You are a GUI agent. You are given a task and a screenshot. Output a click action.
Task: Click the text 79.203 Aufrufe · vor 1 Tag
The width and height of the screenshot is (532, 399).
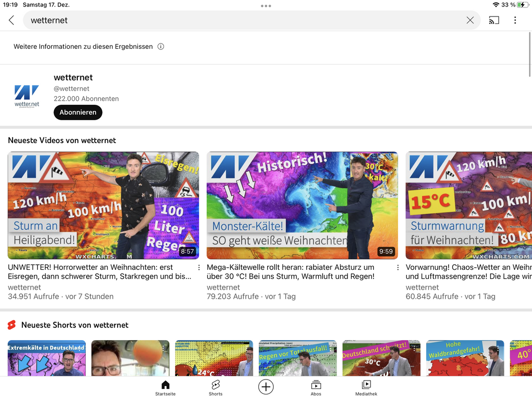[251, 297]
